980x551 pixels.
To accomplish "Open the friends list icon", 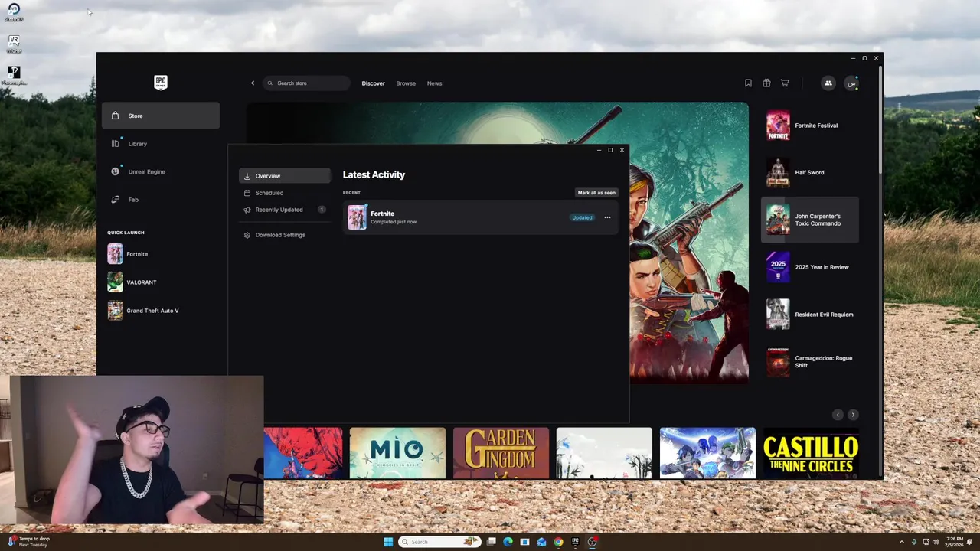I will (x=828, y=83).
